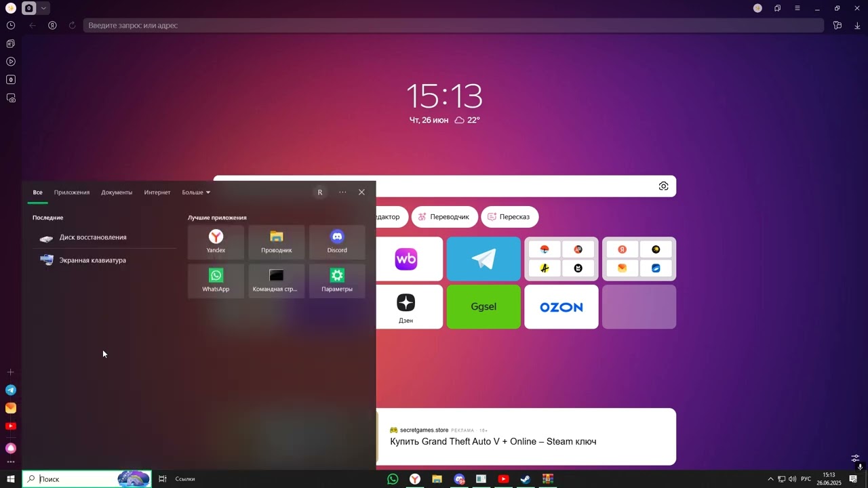The image size is (868, 488).
Task: Open Ссылки toolbar on taskbar
Action: tap(185, 479)
